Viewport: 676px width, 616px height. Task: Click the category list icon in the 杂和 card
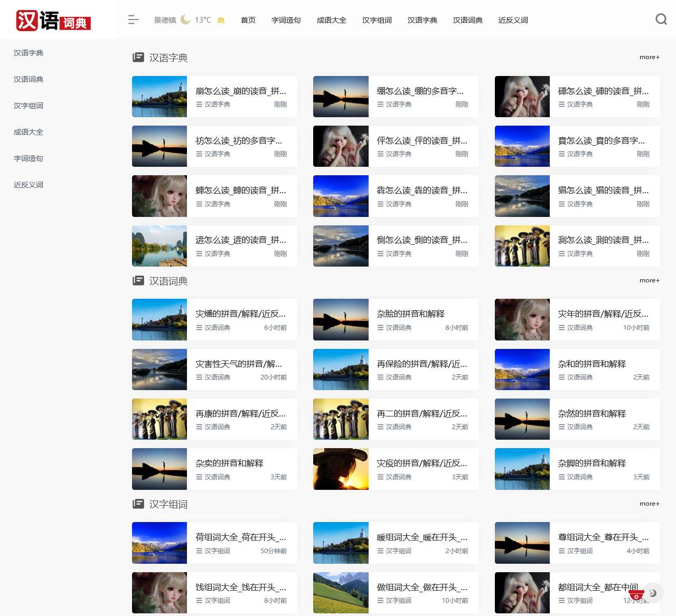(562, 377)
